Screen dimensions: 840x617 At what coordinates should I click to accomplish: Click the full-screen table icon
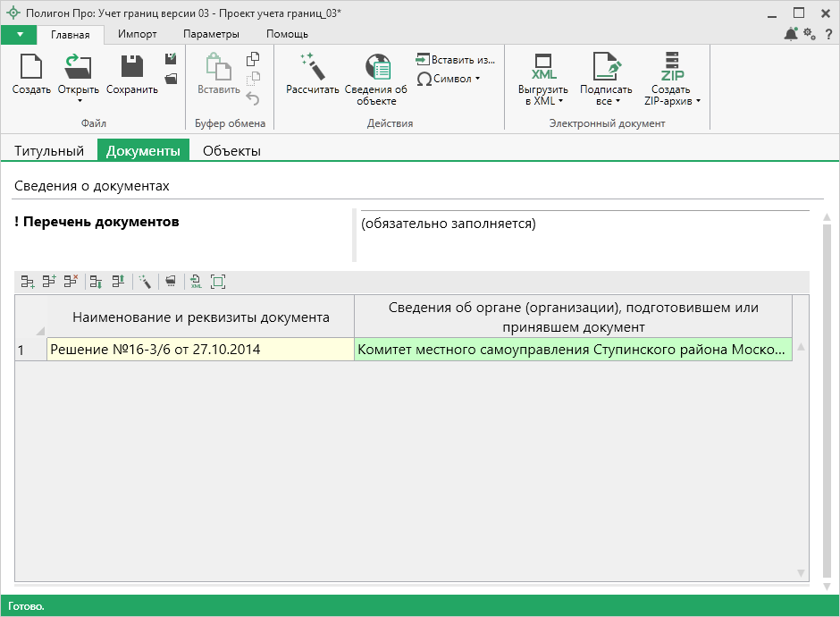coord(217,282)
